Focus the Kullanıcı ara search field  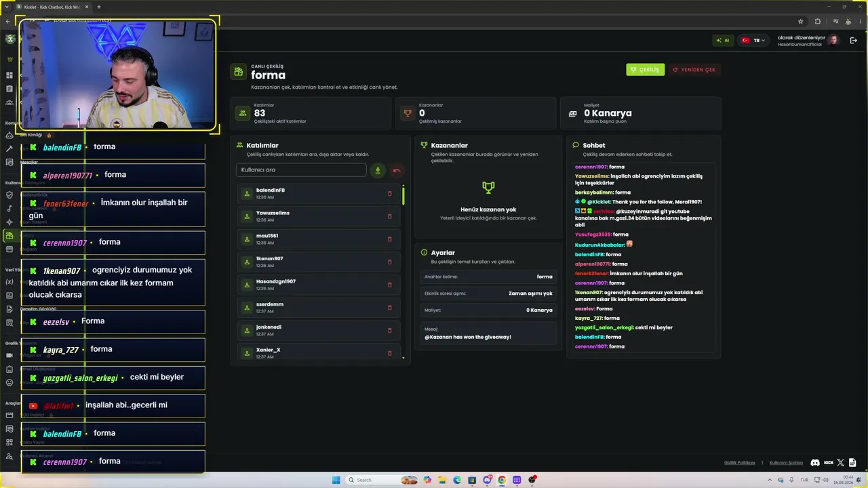301,169
